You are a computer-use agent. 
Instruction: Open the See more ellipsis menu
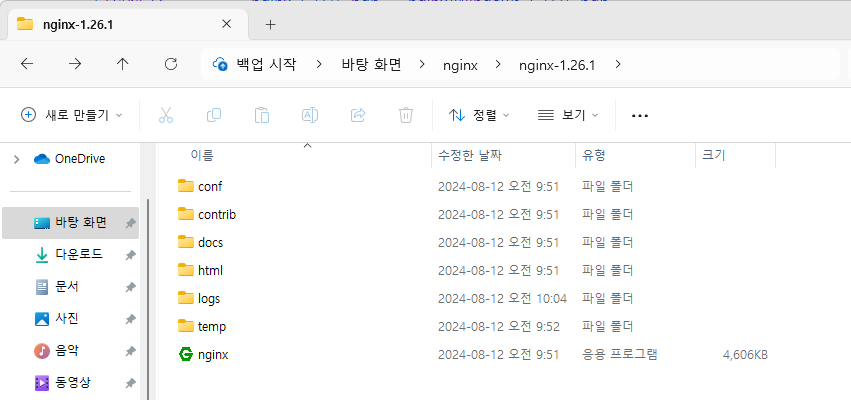click(x=640, y=116)
